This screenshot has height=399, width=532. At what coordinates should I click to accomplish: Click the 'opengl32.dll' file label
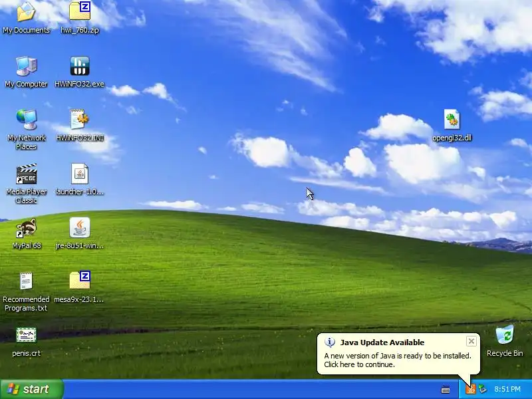(x=452, y=138)
